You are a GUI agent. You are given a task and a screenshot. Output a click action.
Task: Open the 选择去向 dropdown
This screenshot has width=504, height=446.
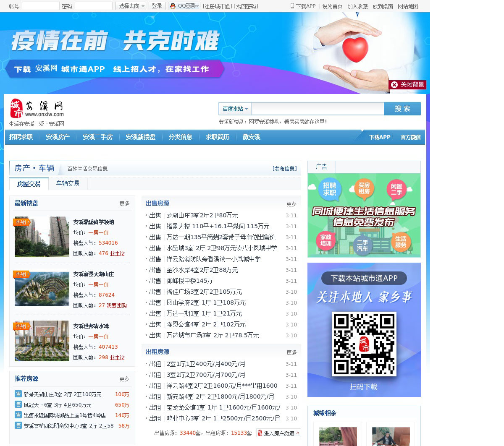pos(131,6)
